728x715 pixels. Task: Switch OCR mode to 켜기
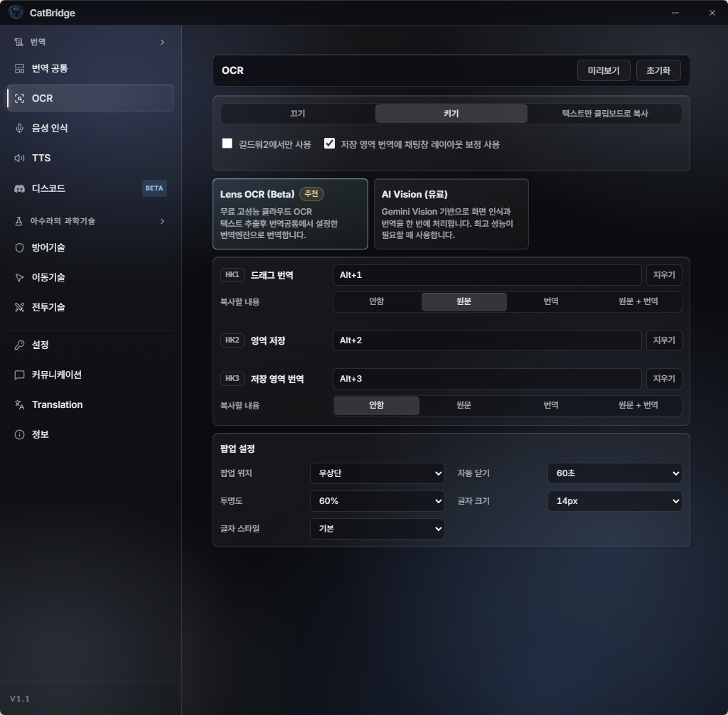tap(451, 114)
